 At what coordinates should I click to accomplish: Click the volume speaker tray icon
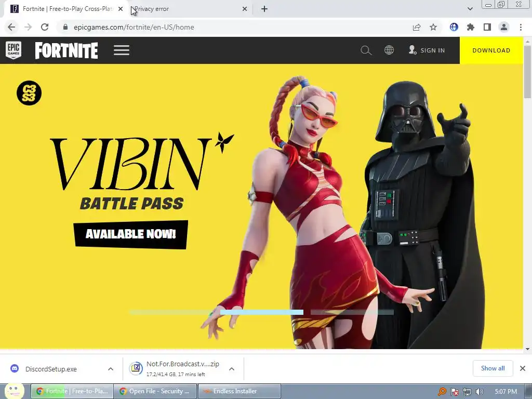479,392
